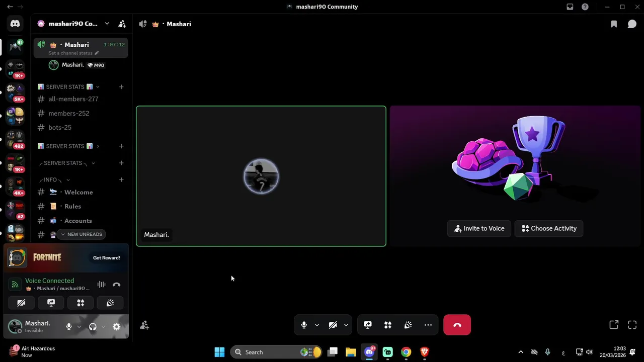Toggle camera in the bottom call bar
Screen dimensions: 644x362
(333, 325)
